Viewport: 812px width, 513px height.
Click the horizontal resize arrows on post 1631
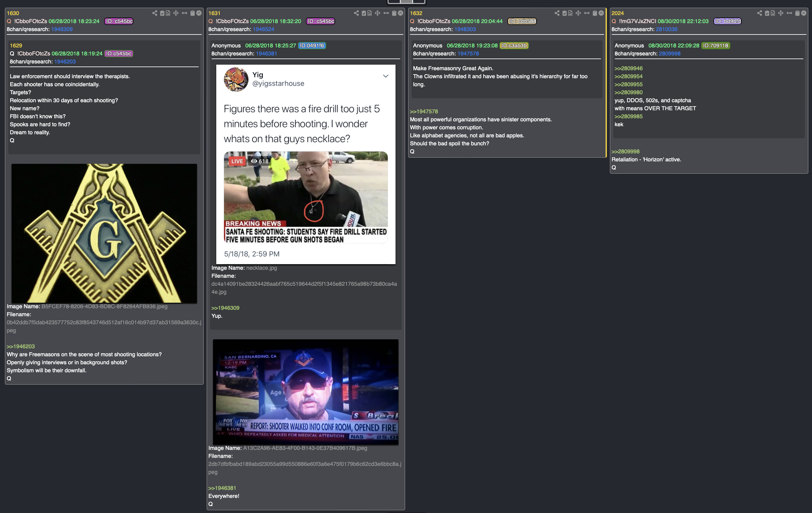point(386,13)
